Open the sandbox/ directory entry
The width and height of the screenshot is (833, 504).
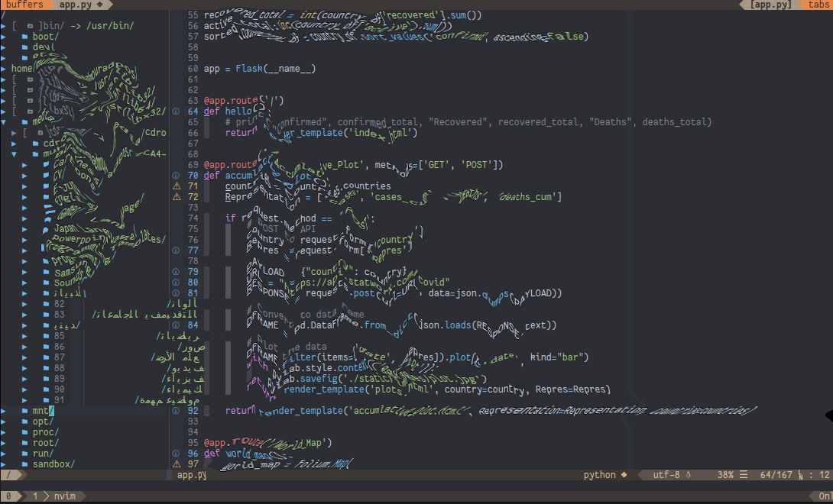[x=53, y=464]
